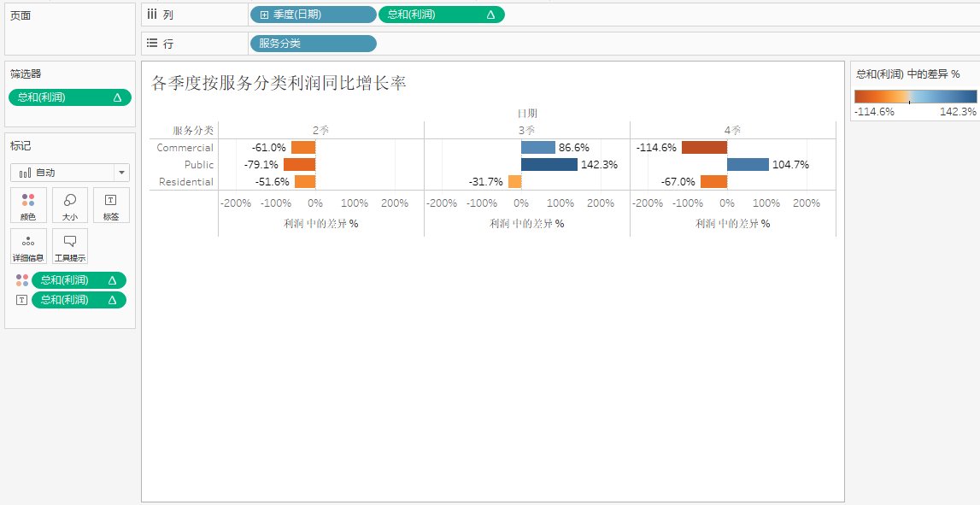Open the 工具提示 (Tooltip) marks button

70,246
